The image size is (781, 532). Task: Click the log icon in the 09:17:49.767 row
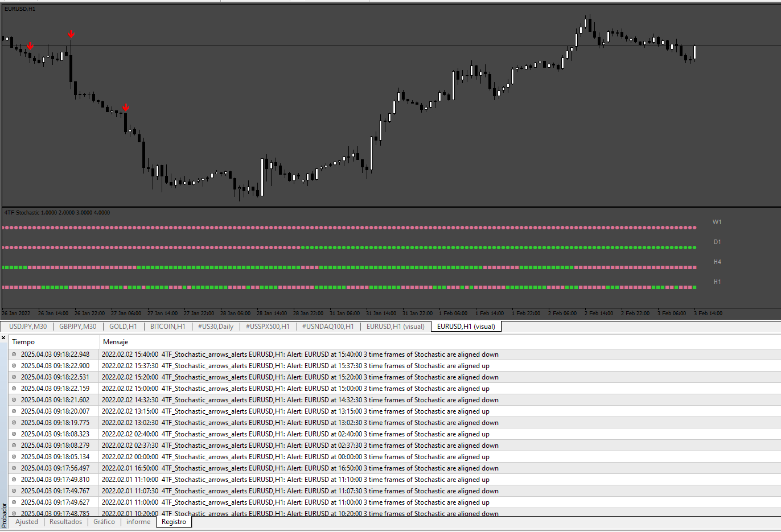[14, 491]
